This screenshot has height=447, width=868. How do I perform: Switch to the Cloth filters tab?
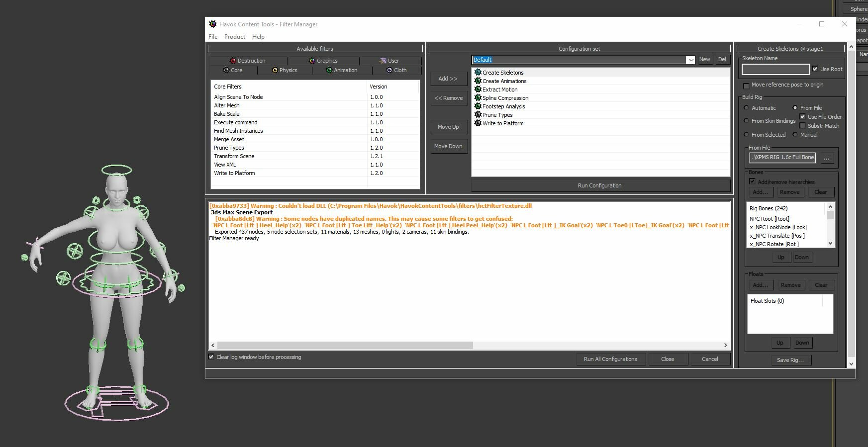pos(396,70)
